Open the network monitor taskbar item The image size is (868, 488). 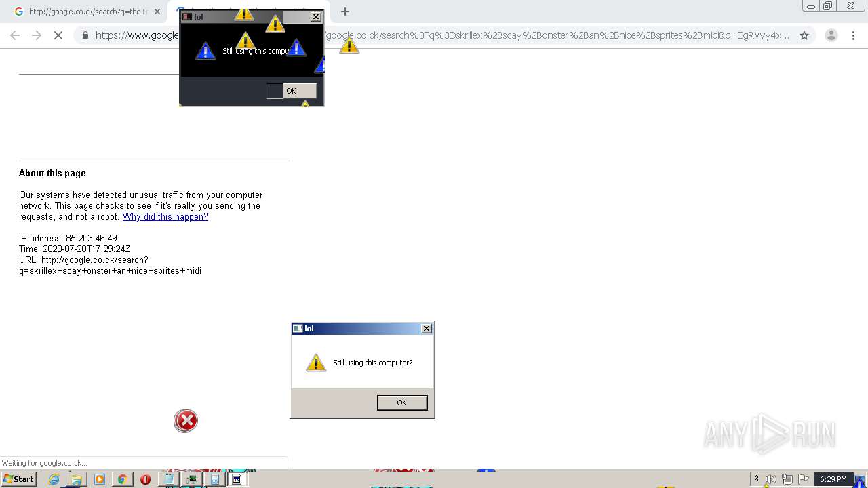[x=192, y=479]
